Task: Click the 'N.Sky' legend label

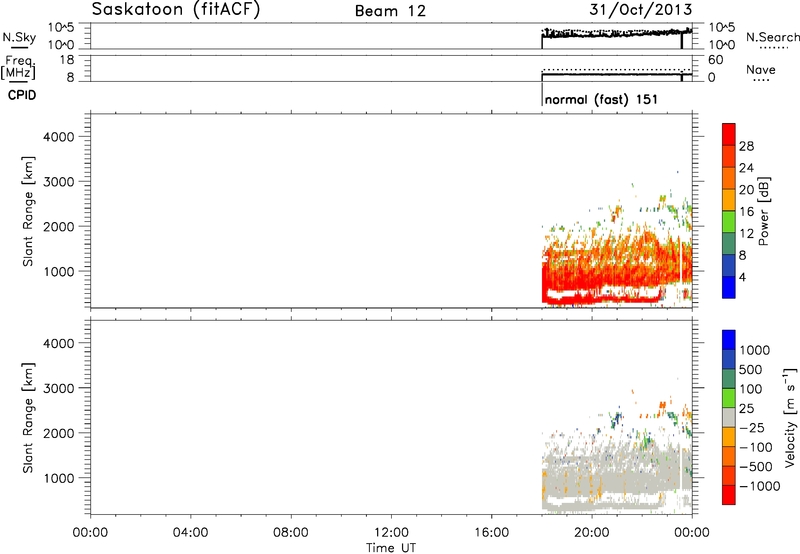Action: click(19, 37)
